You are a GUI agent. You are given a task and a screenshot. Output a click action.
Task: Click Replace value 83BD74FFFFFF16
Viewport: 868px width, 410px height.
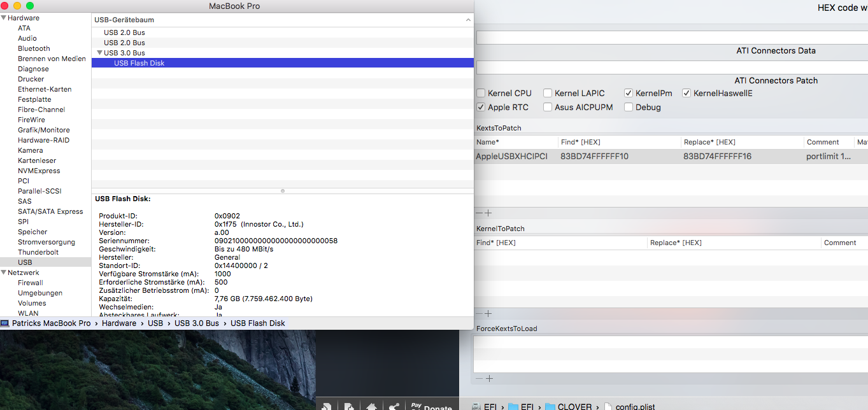[718, 157]
